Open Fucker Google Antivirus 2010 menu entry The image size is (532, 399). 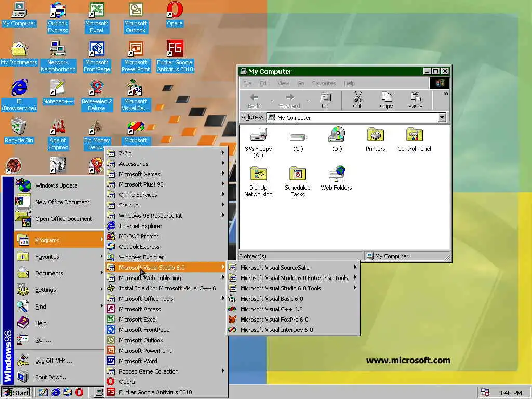166,392
